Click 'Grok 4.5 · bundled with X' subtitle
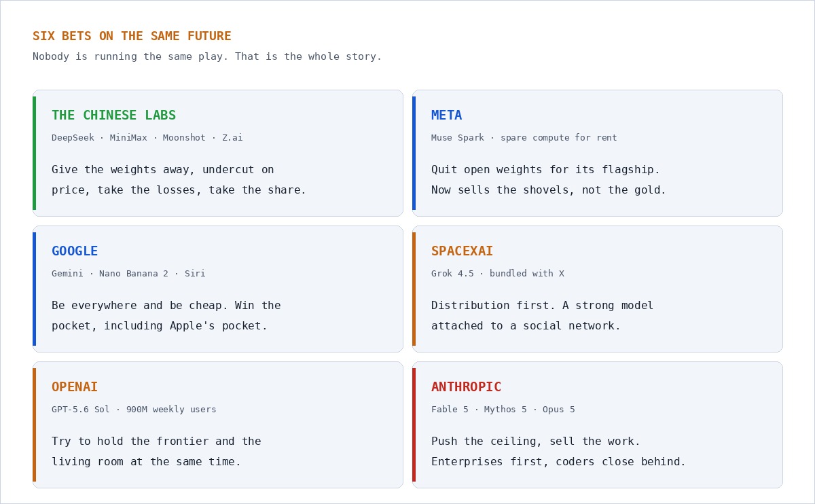The image size is (815, 504). tap(497, 274)
